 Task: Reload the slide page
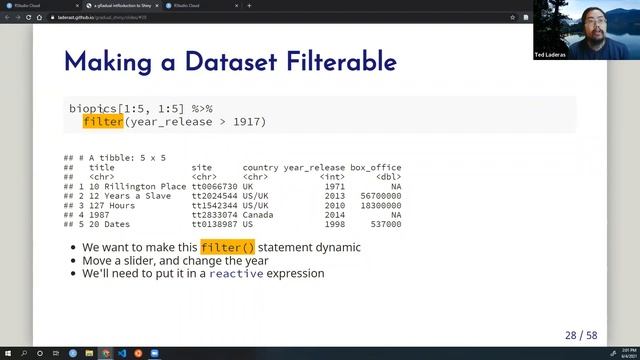[x=28, y=18]
